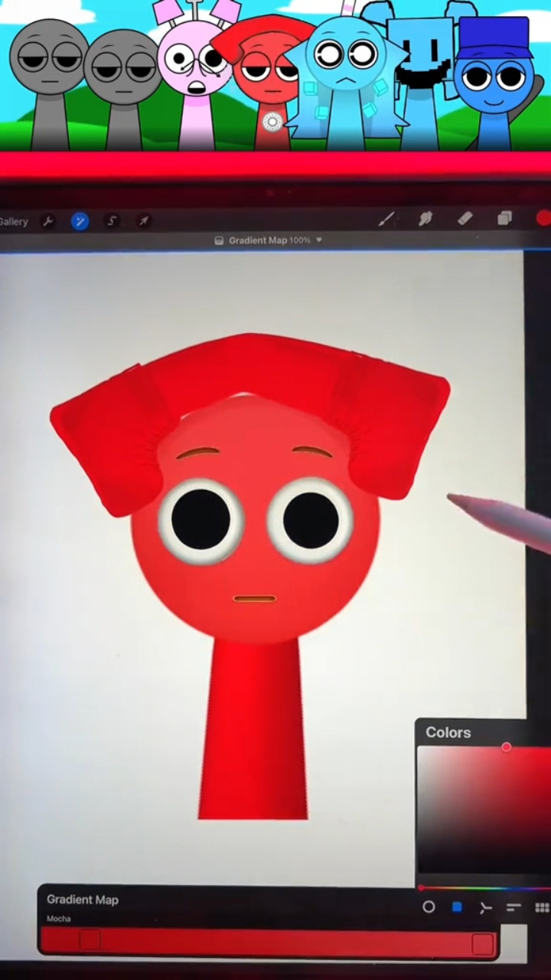The height and width of the screenshot is (980, 551).
Task: Open the Harmony color tab
Action: tap(485, 908)
